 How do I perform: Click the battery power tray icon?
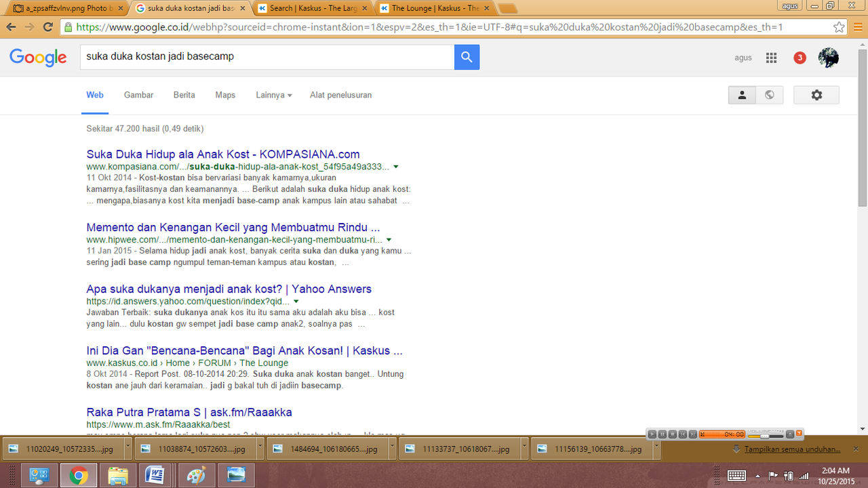tap(789, 476)
